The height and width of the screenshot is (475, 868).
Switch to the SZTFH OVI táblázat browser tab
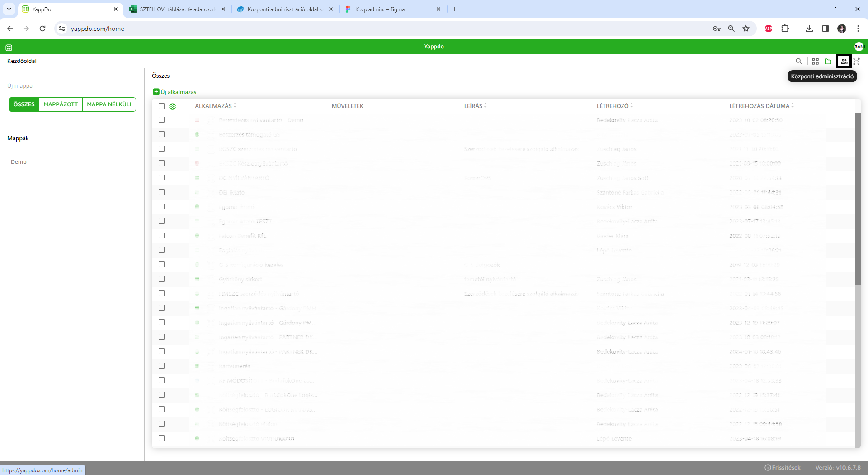177,9
